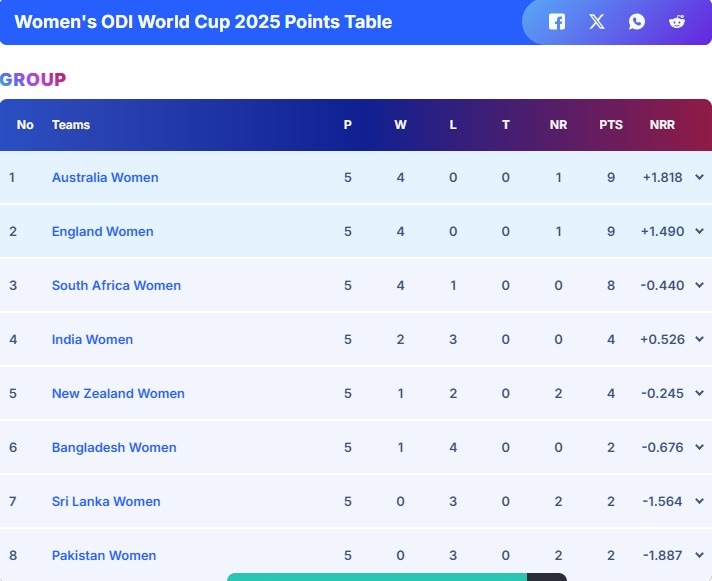Share the points table on Facebook
This screenshot has height=581, width=712.
tap(557, 22)
